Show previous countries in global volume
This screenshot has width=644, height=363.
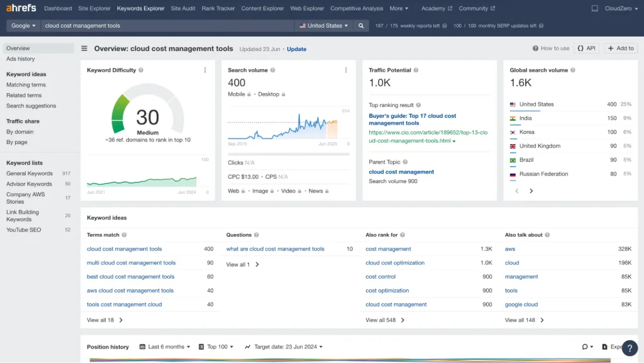pos(517,191)
